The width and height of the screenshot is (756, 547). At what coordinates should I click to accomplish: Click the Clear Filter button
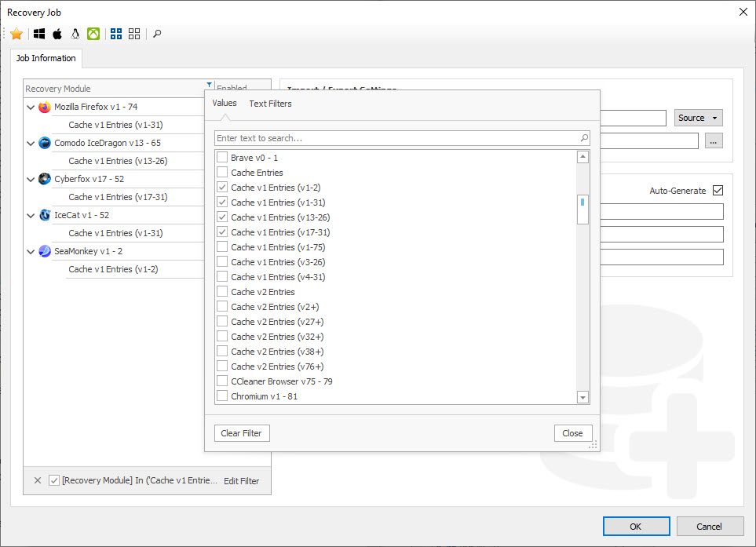point(242,433)
